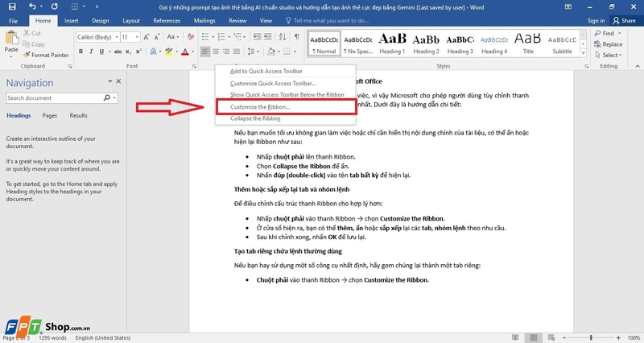Screen dimensions: 644x343
Task: Sign in to Office account
Action: [596, 21]
